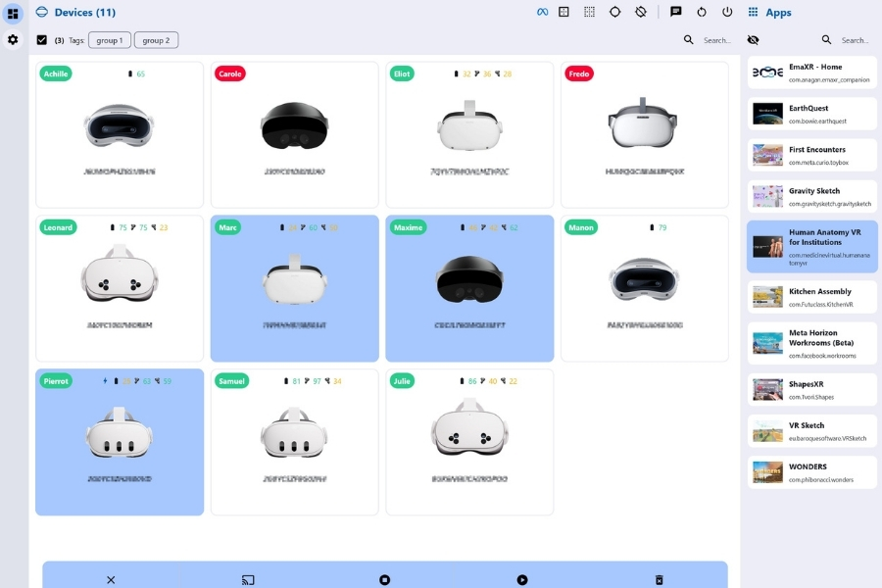Select the Fredo headset image

coord(642,123)
